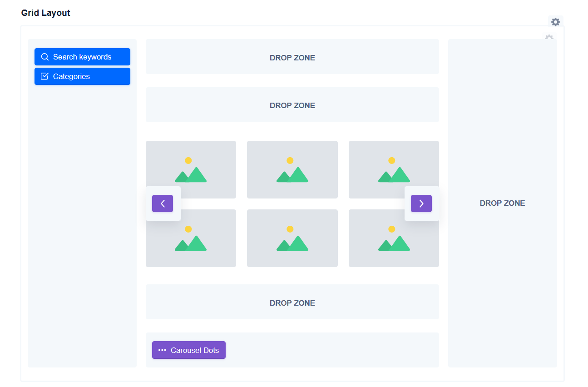Image resolution: width=588 pixels, height=387 pixels.
Task: Select the Categories block
Action: (x=82, y=76)
